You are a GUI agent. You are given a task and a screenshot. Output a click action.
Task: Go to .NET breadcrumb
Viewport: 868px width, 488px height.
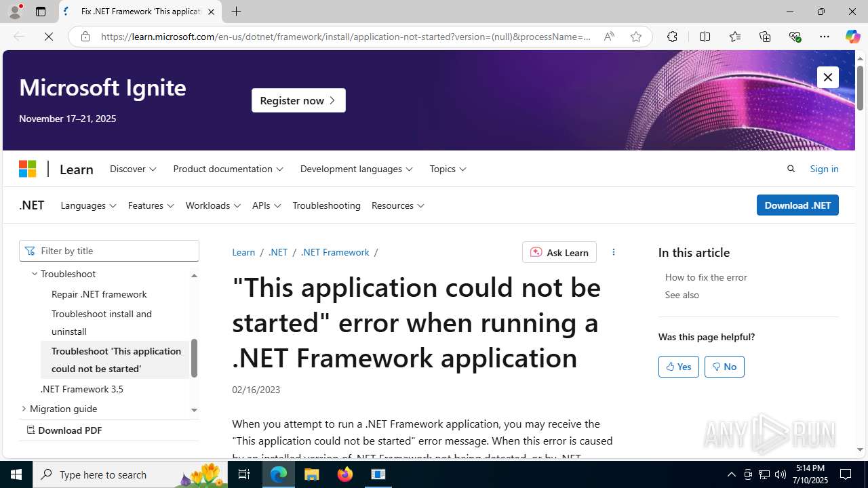click(x=278, y=252)
